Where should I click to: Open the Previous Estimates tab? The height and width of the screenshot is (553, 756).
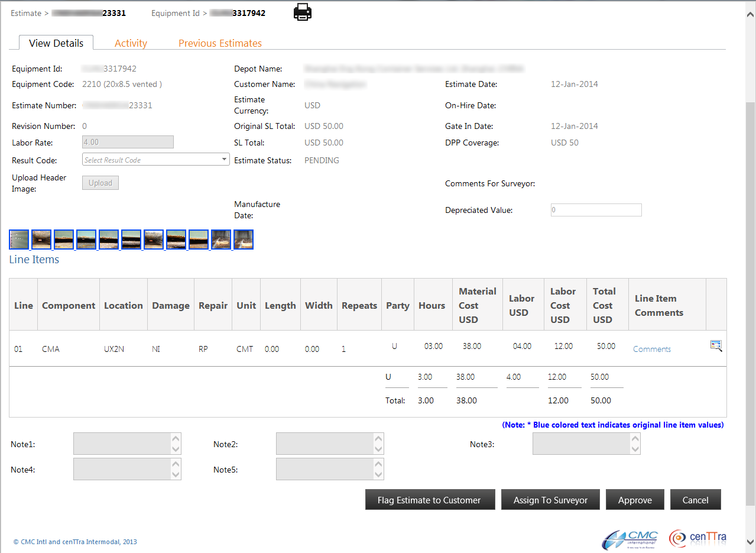tap(219, 43)
